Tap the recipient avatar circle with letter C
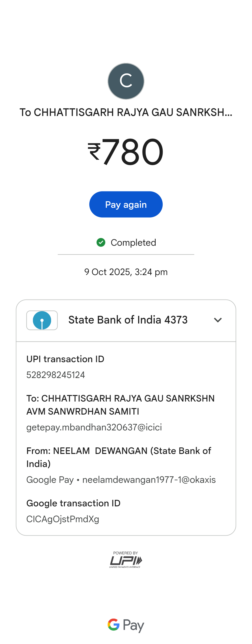This screenshot has height=644, width=252. [x=126, y=81]
